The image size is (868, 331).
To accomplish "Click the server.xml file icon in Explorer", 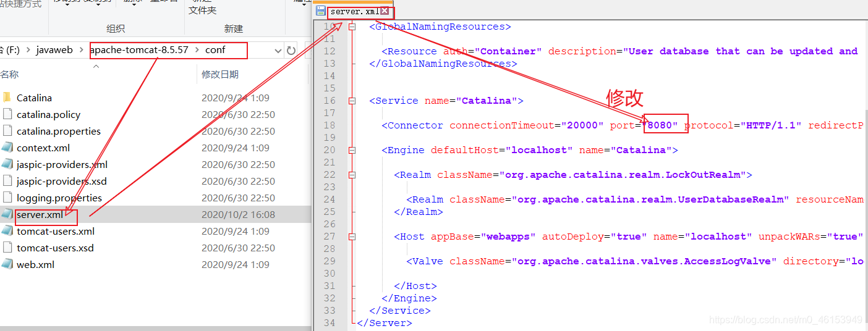I will pos(7,214).
